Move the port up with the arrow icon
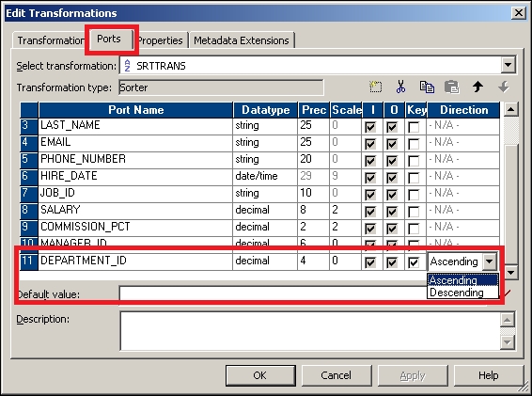Screen dimensions: 532x396 click(x=477, y=87)
